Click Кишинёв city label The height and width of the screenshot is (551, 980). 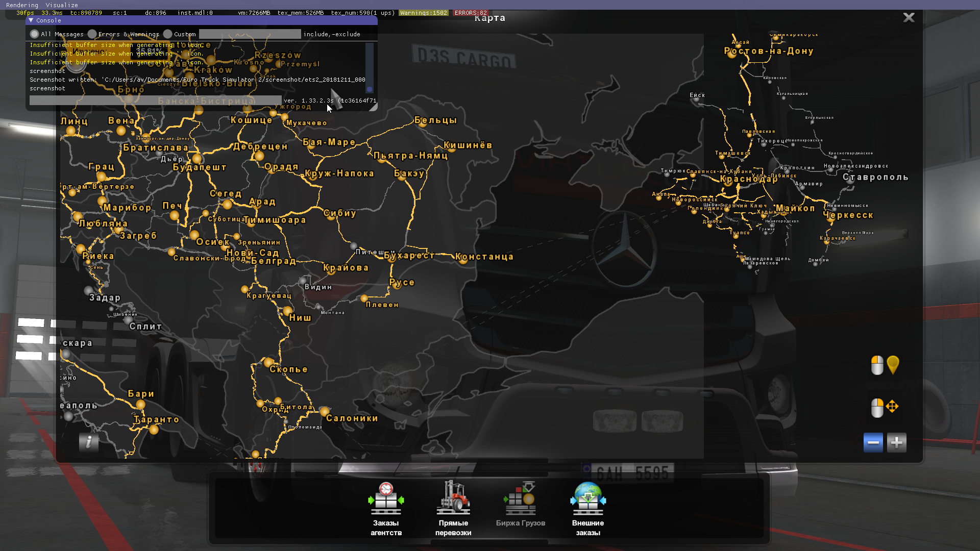(x=468, y=145)
